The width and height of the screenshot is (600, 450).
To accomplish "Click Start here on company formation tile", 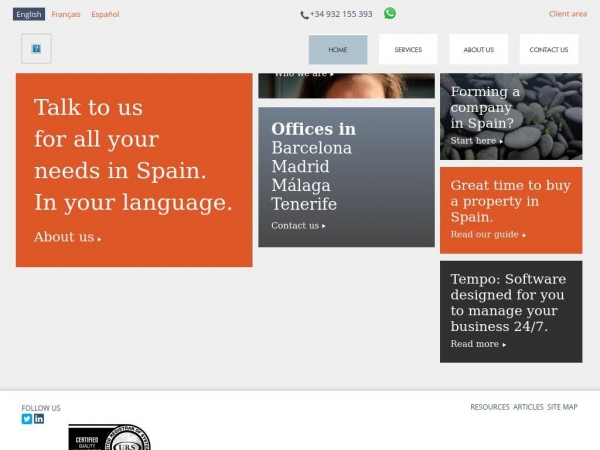I will coord(477,140).
